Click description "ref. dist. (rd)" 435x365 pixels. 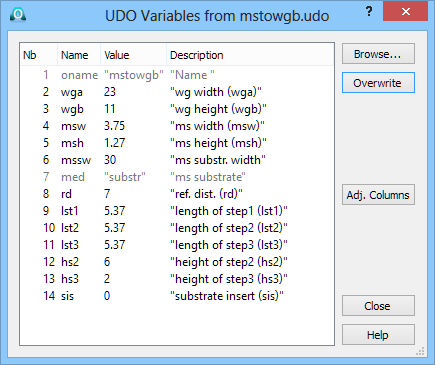[206, 194]
